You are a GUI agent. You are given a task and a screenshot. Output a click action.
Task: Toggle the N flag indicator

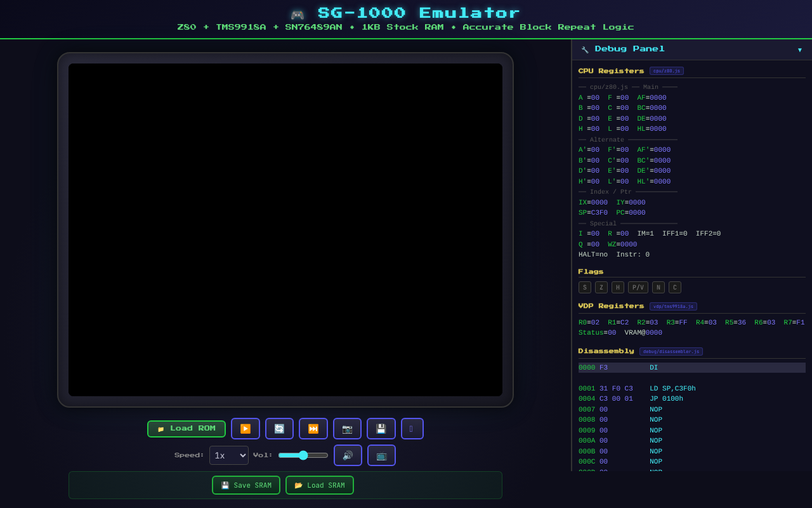point(658,288)
